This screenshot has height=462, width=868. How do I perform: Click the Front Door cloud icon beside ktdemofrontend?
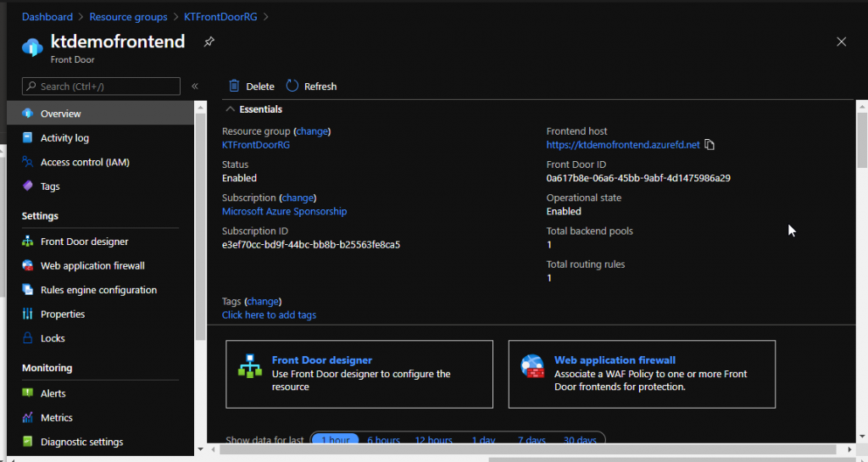tap(32, 47)
